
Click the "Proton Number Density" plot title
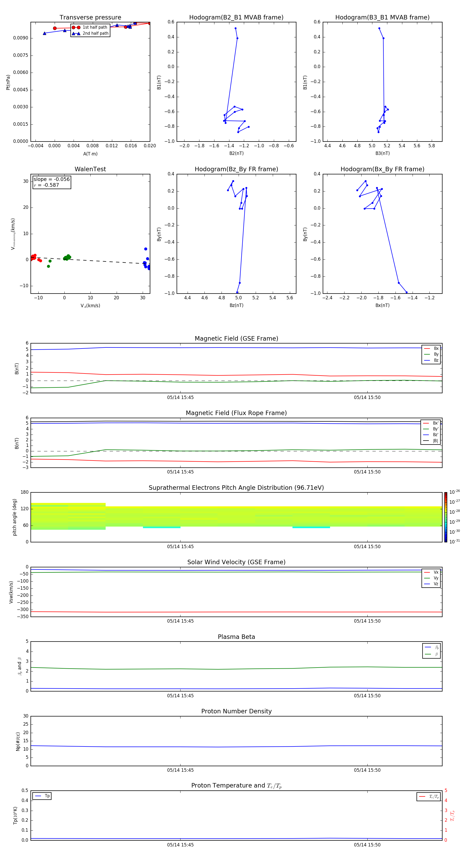tap(236, 711)
